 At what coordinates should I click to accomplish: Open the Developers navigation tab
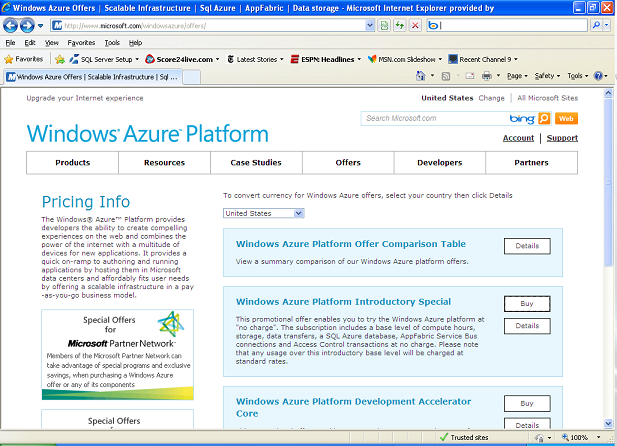(440, 163)
